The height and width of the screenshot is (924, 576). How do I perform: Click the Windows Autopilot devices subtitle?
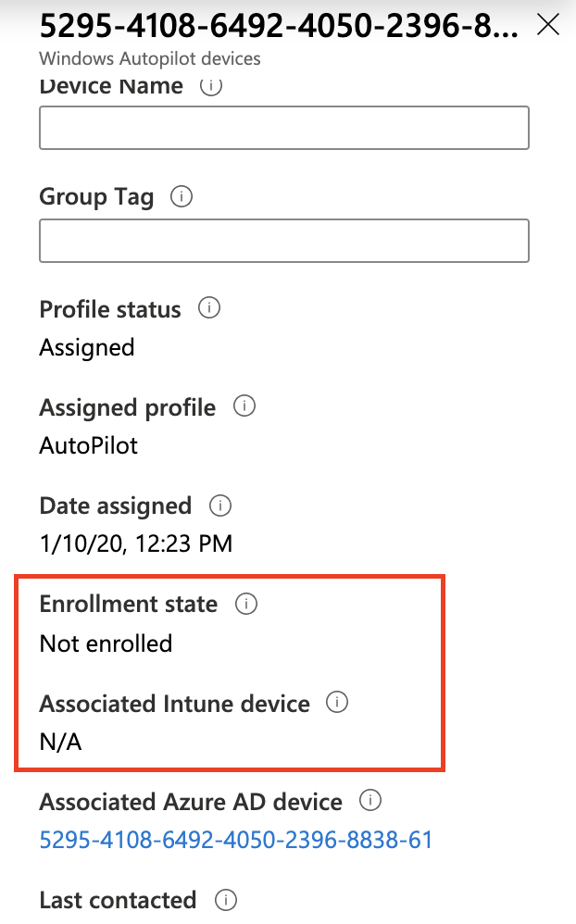150,58
